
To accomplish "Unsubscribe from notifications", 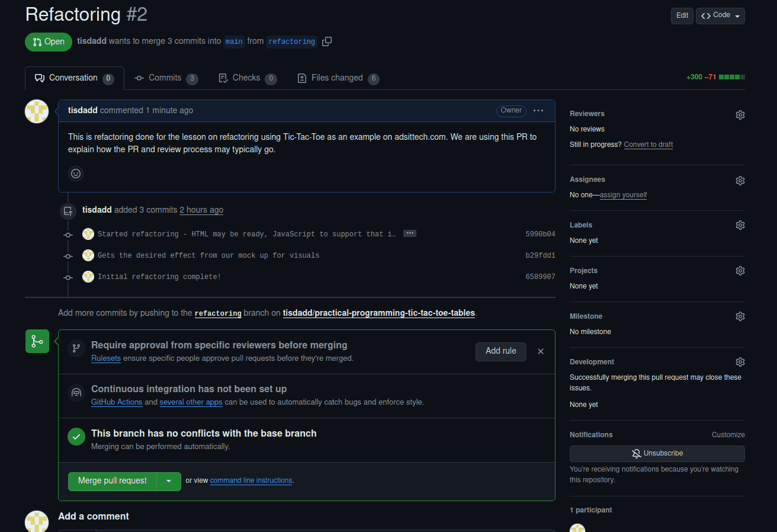I will click(657, 453).
